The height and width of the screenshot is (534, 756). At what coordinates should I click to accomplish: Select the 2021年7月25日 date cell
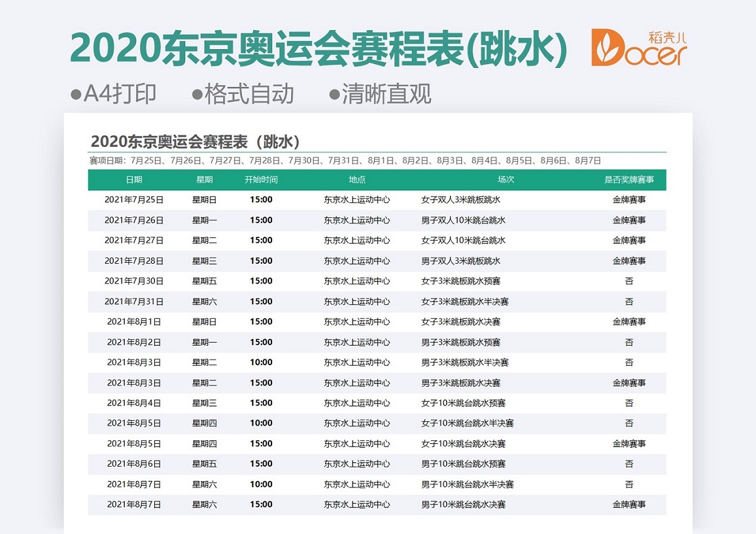(x=134, y=200)
